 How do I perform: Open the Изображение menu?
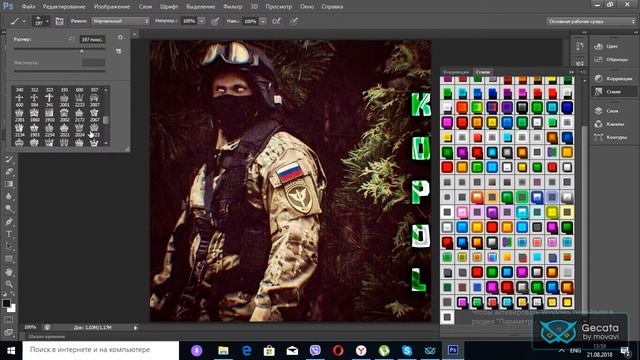point(112,7)
